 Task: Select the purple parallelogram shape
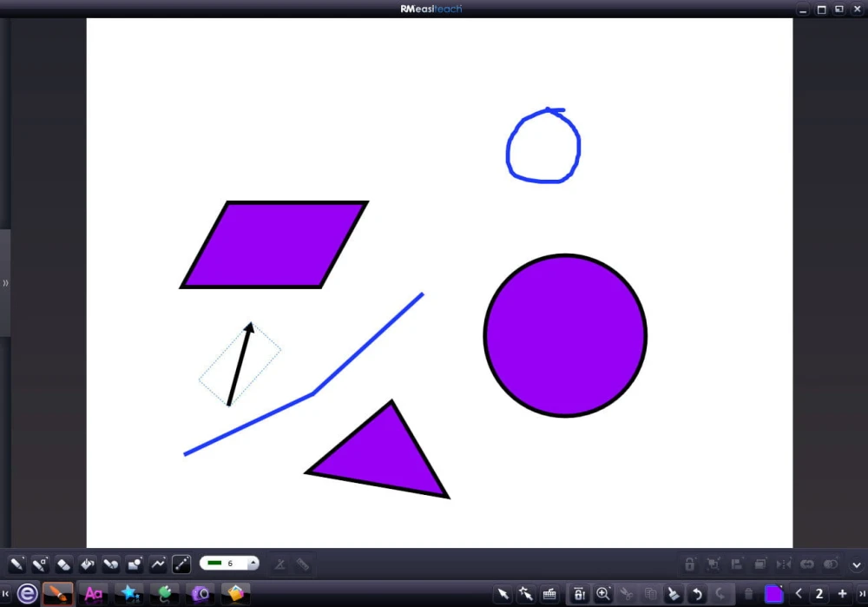click(274, 245)
